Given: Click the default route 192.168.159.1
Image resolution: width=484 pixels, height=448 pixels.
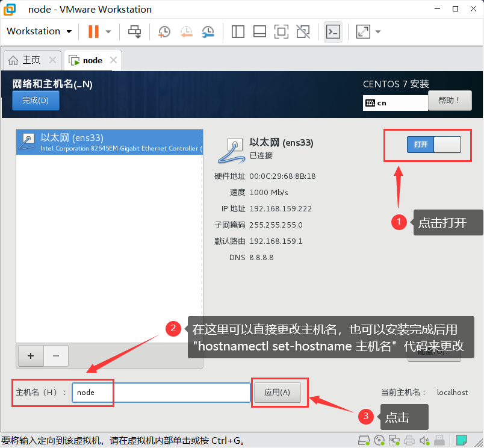Looking at the screenshot, I should (x=276, y=241).
